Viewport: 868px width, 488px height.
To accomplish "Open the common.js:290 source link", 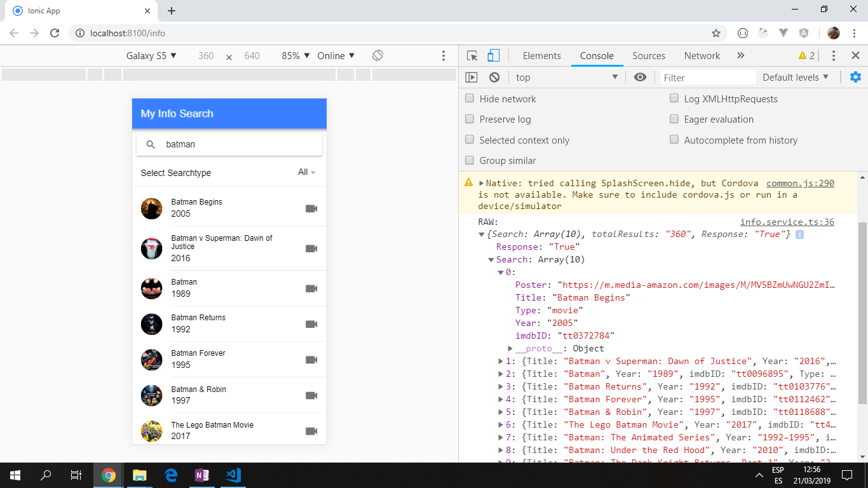I will click(800, 183).
